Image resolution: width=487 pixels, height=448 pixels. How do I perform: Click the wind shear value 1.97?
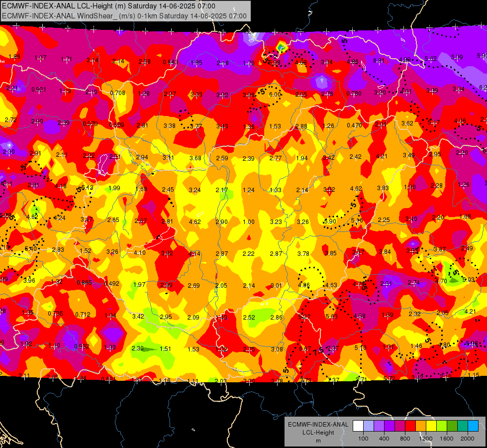pyautogui.click(x=139, y=284)
